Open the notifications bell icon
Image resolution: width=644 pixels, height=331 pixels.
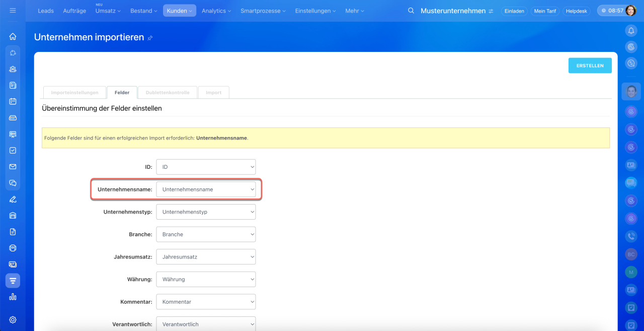click(631, 31)
